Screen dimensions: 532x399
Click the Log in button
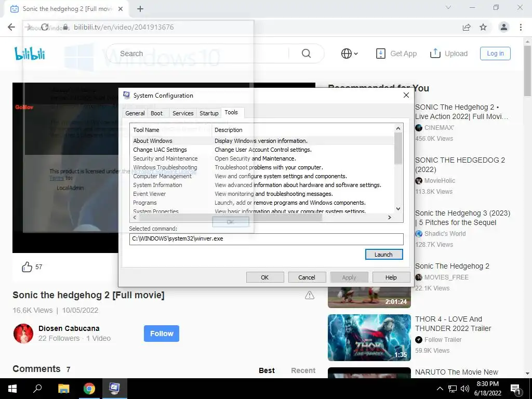coord(495,54)
